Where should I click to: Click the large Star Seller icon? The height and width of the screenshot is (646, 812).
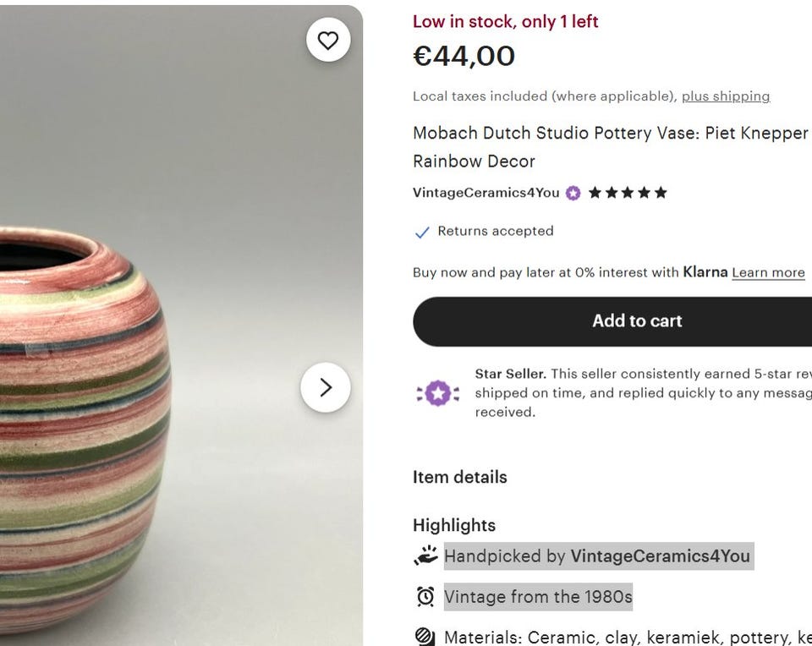pos(437,393)
